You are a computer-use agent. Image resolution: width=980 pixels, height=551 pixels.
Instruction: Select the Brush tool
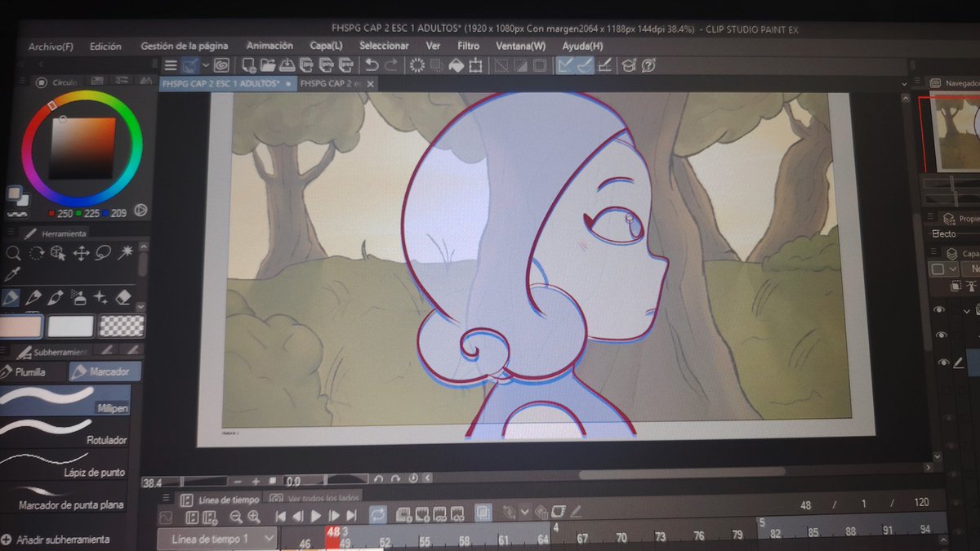coord(56,298)
